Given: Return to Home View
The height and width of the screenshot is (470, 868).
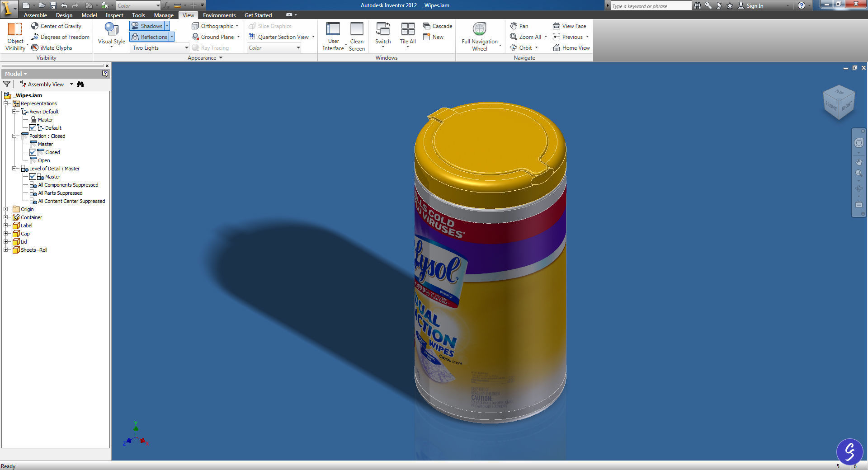Looking at the screenshot, I should tap(571, 47).
